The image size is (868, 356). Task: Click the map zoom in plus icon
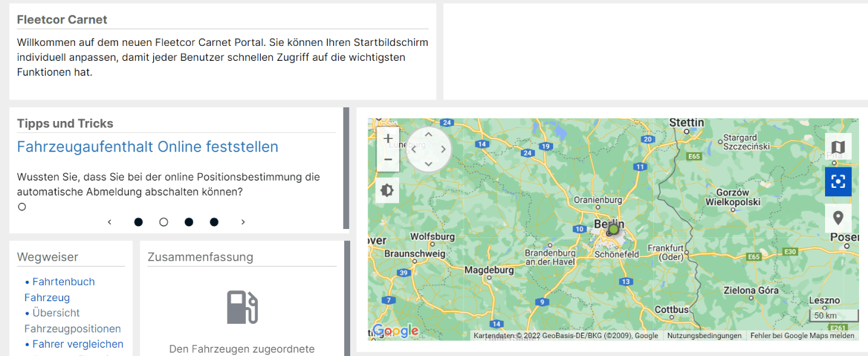(x=387, y=138)
